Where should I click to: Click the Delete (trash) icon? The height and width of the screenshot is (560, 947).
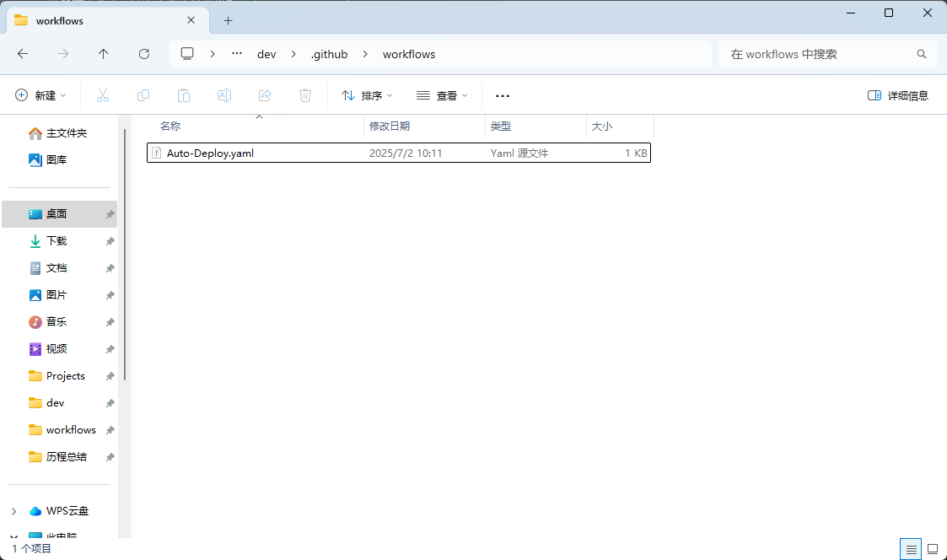pos(304,95)
